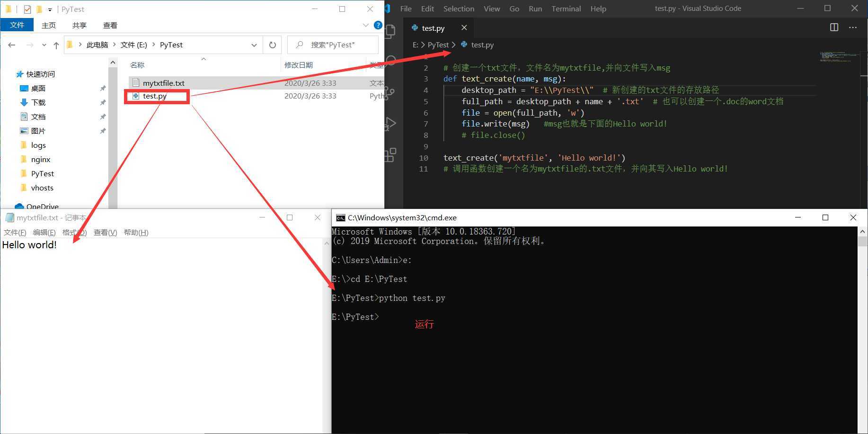Click 文件 (E:) in address path
The height and width of the screenshot is (434, 868).
point(134,45)
